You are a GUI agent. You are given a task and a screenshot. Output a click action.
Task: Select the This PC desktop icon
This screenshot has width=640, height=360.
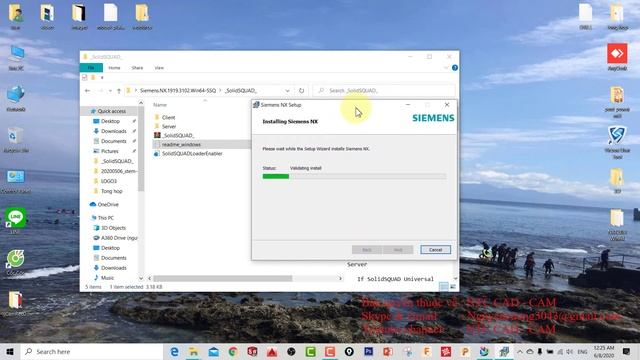coord(16,58)
